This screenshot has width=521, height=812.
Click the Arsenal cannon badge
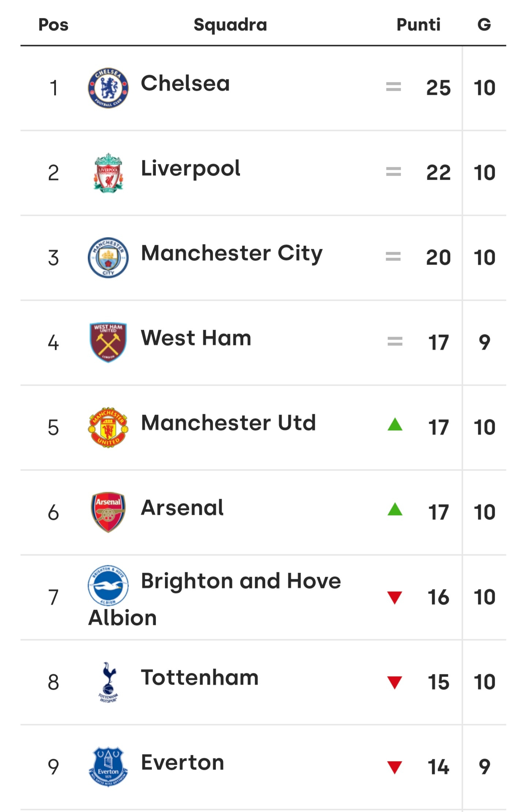tap(108, 512)
